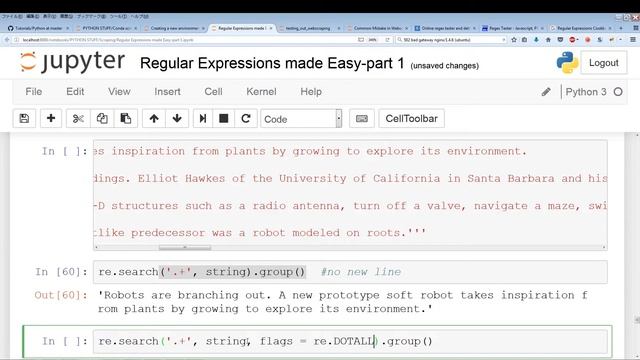The image size is (640, 360).
Task: Open the command palette keyboard icon
Action: click(x=362, y=119)
